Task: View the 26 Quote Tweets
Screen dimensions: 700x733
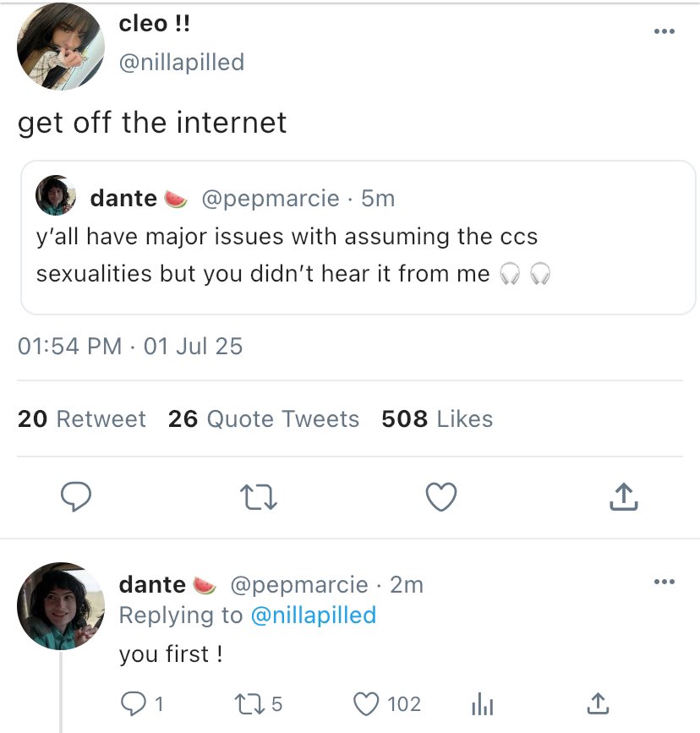Action: tap(264, 419)
